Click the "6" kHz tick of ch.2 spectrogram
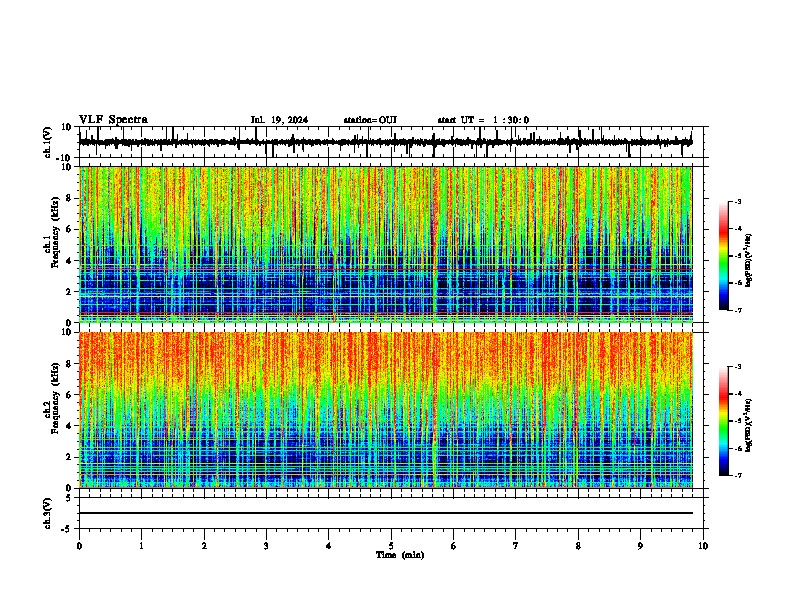This screenshot has height=612, width=792. pos(70,395)
